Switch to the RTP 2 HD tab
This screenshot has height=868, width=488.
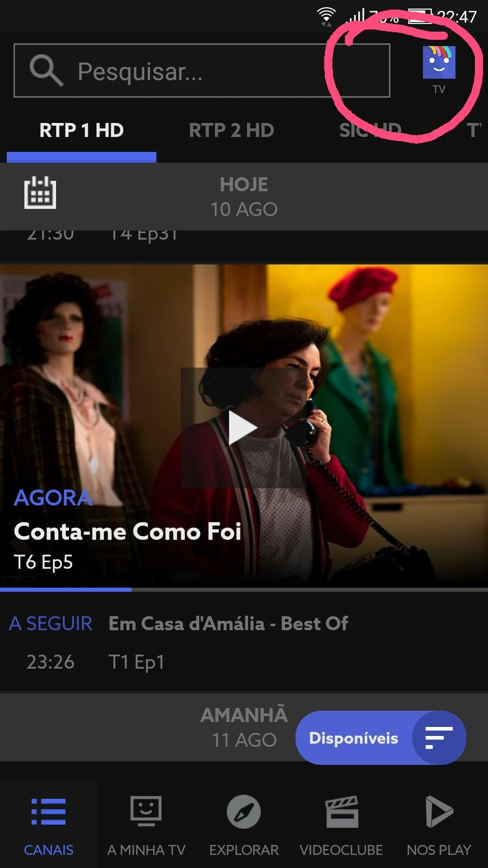pos(231,131)
